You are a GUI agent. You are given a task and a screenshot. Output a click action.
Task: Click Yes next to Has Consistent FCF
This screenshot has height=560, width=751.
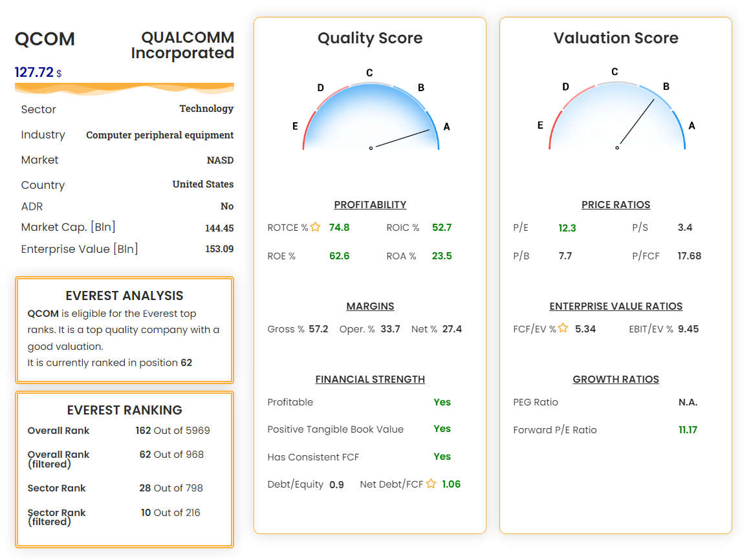tap(442, 456)
